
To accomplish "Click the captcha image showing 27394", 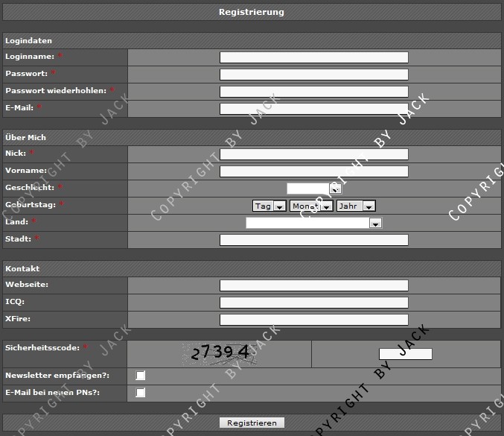I will point(220,354).
